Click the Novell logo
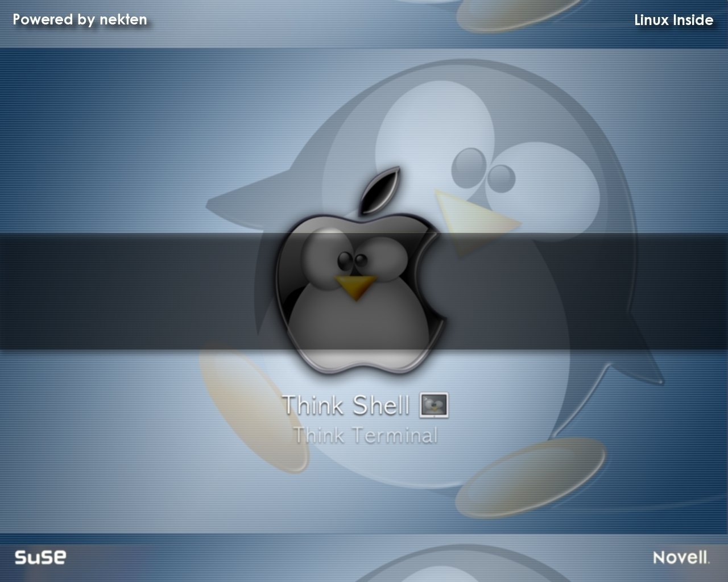 click(x=681, y=557)
